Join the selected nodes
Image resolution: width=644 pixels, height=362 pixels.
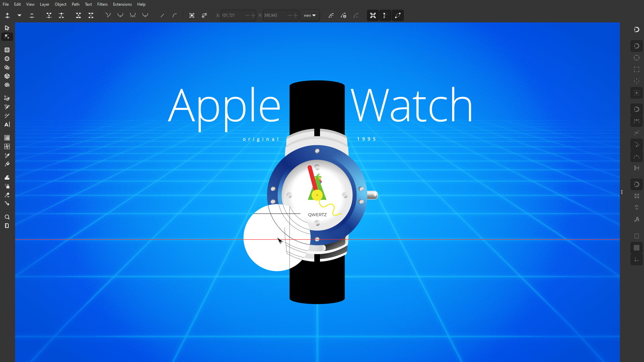coord(49,15)
